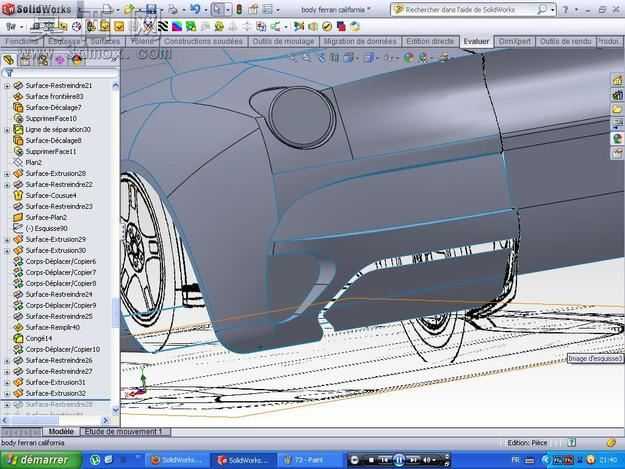
Task: Click the yellow check mark round icon
Action: [327, 27]
